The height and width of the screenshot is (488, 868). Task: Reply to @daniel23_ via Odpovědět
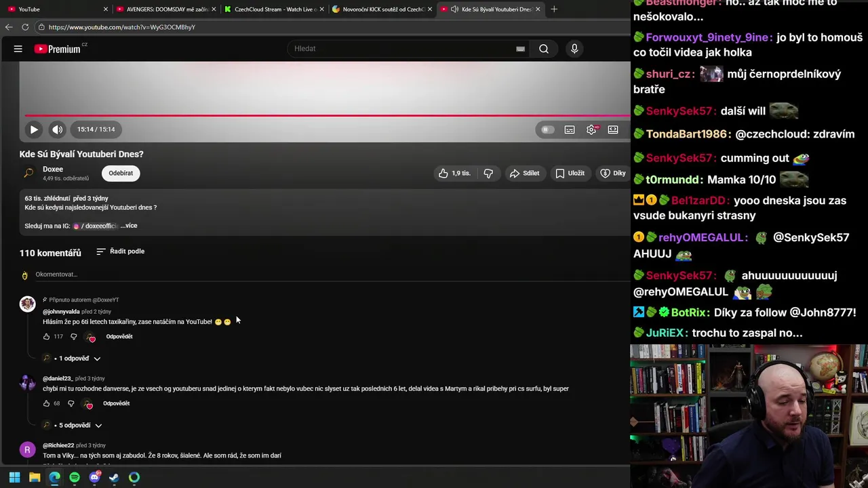(x=116, y=404)
